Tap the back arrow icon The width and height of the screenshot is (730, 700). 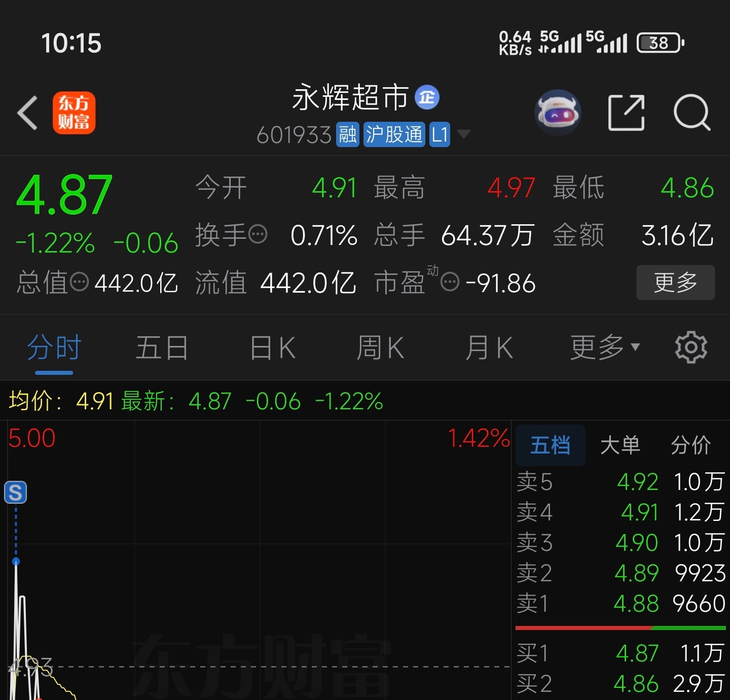[x=27, y=113]
